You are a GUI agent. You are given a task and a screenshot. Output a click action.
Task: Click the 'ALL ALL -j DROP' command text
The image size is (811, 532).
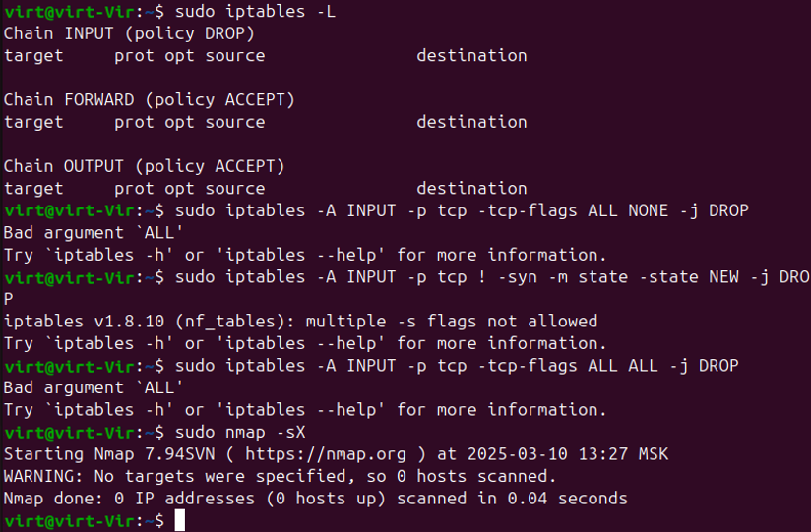(x=663, y=366)
